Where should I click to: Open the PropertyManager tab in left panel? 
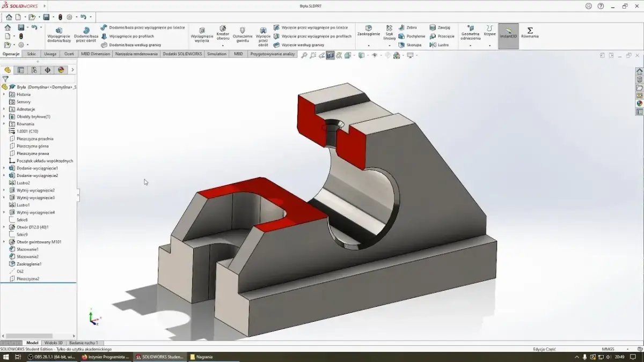point(20,70)
